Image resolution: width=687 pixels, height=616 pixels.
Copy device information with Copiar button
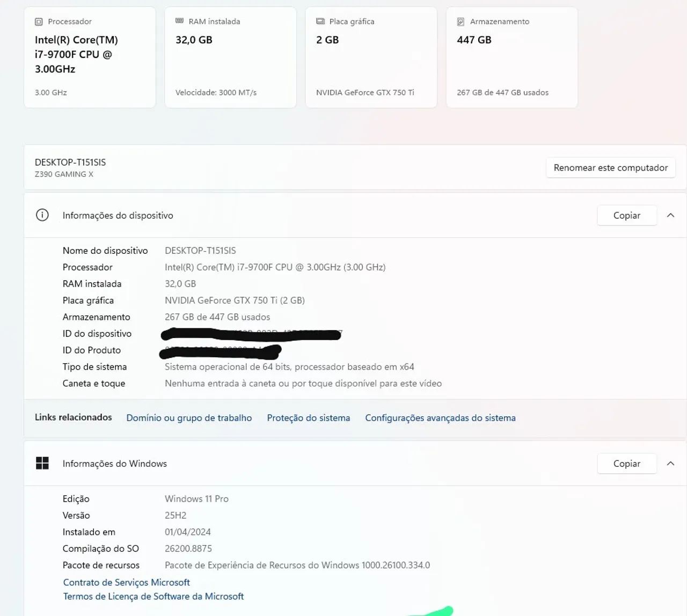(x=627, y=215)
